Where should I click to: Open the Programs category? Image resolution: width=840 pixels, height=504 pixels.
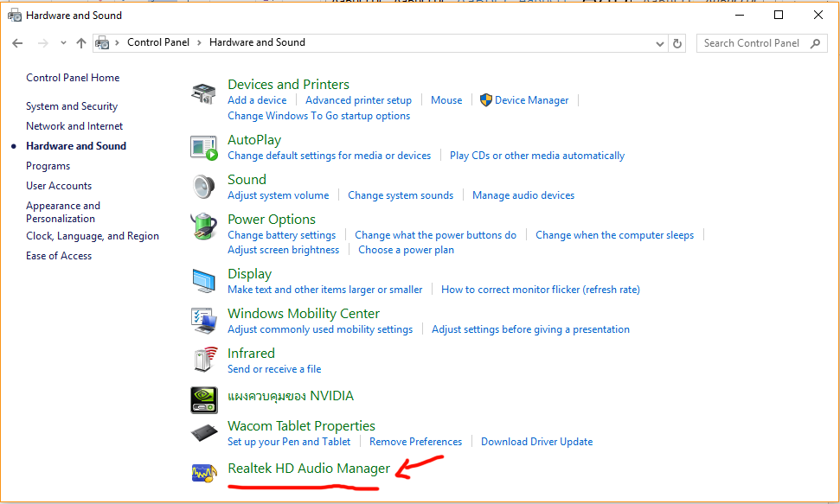pos(48,166)
